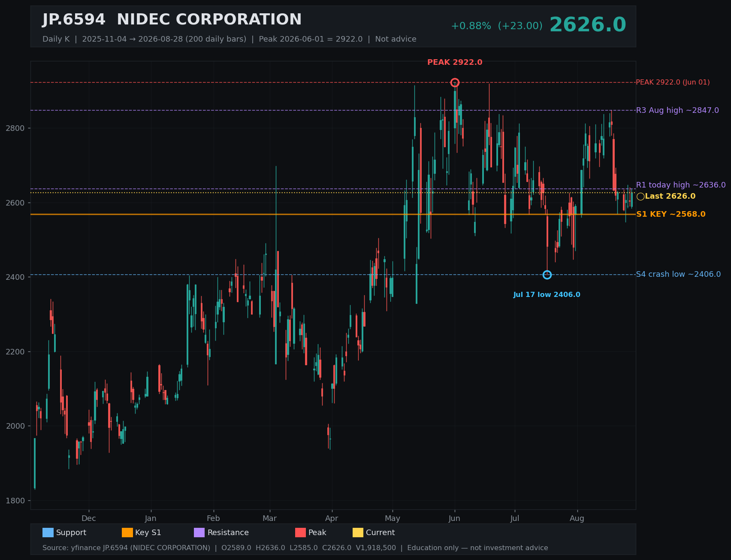
Task: Click the 'Jun' x-axis month label
Action: (x=455, y=518)
